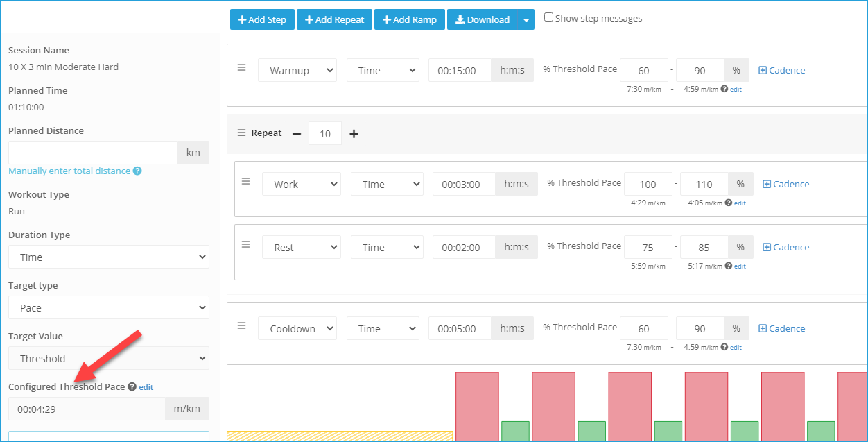This screenshot has height=442, width=868.
Task: Click the Add Step button
Action: pos(262,19)
